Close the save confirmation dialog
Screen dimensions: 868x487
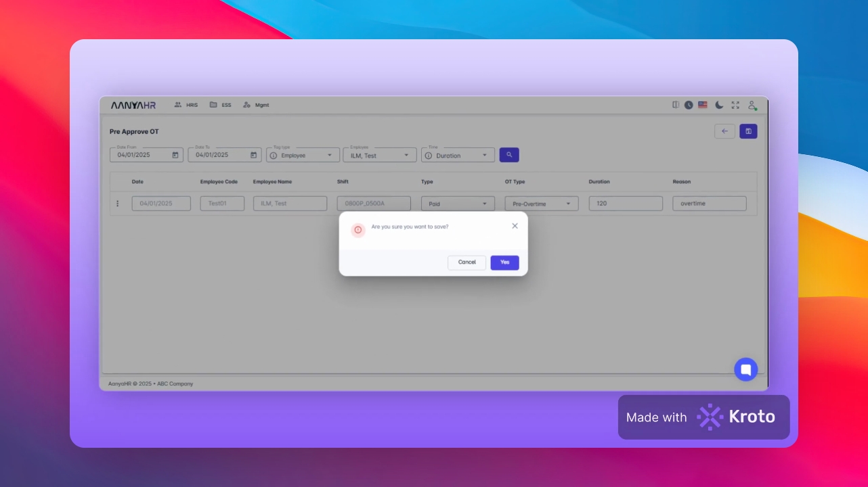click(x=515, y=226)
